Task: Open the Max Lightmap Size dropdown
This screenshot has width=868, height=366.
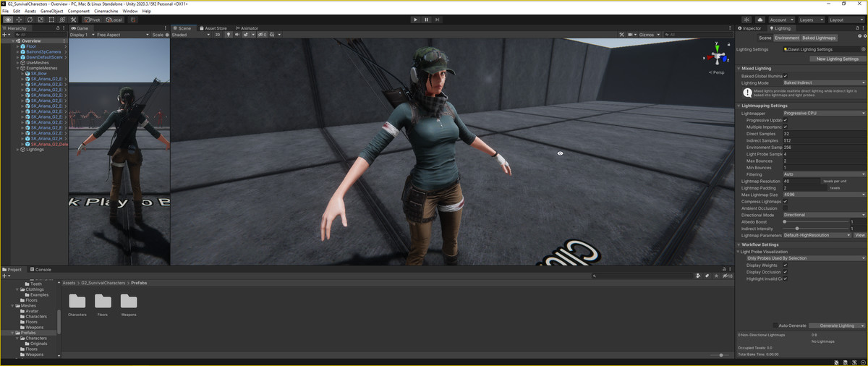Action: 825,195
